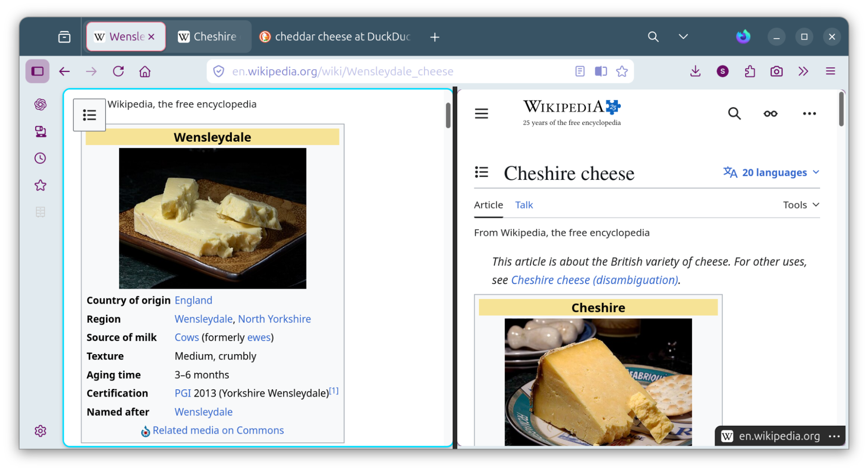This screenshot has width=868, height=471.
Task: Follow the North Yorkshire link
Action: pos(274,318)
